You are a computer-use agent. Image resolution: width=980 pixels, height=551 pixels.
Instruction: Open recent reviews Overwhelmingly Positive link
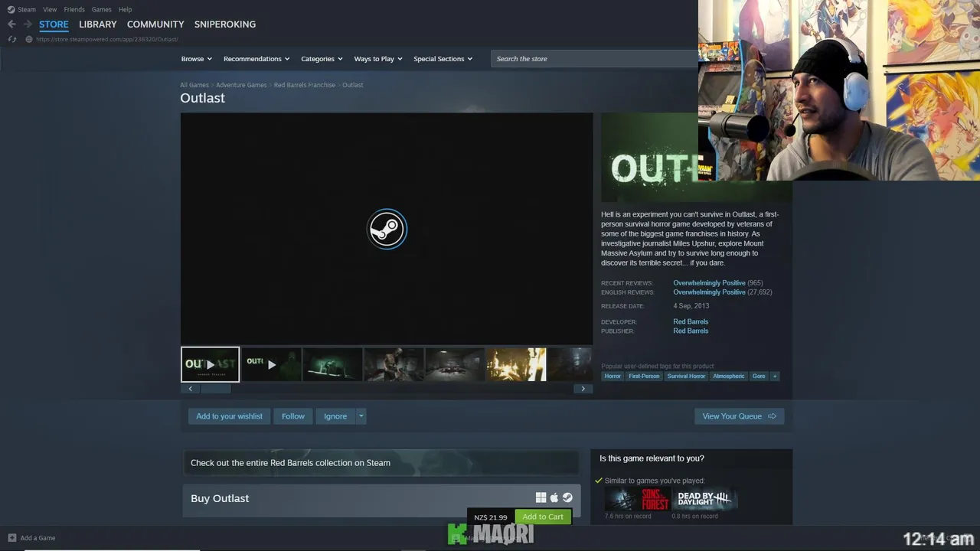coord(709,283)
